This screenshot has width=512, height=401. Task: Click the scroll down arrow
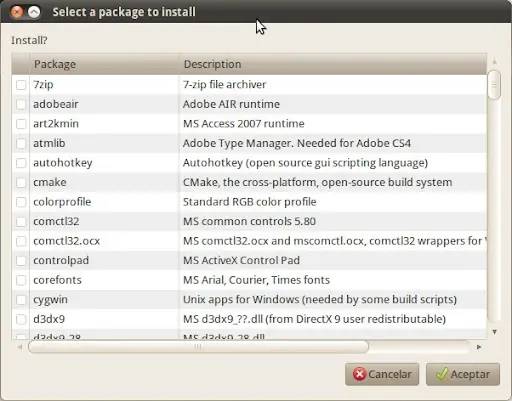495,332
